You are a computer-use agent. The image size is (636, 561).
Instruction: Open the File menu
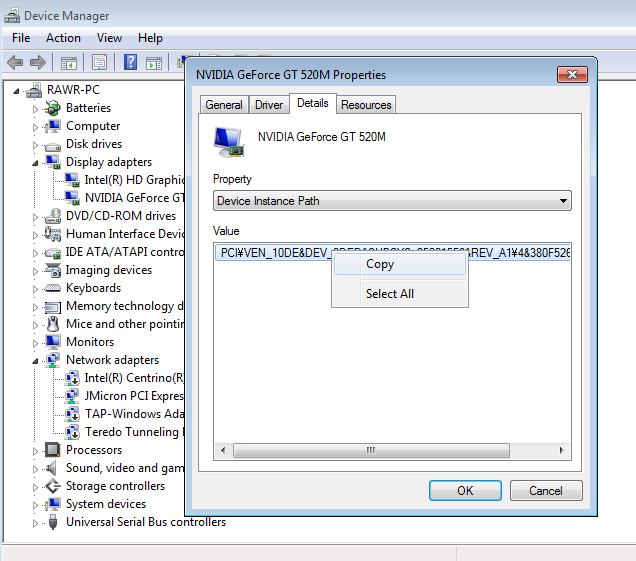(21, 38)
